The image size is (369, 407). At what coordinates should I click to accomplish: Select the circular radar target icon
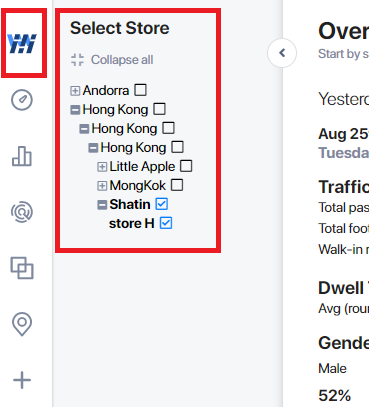tap(22, 212)
